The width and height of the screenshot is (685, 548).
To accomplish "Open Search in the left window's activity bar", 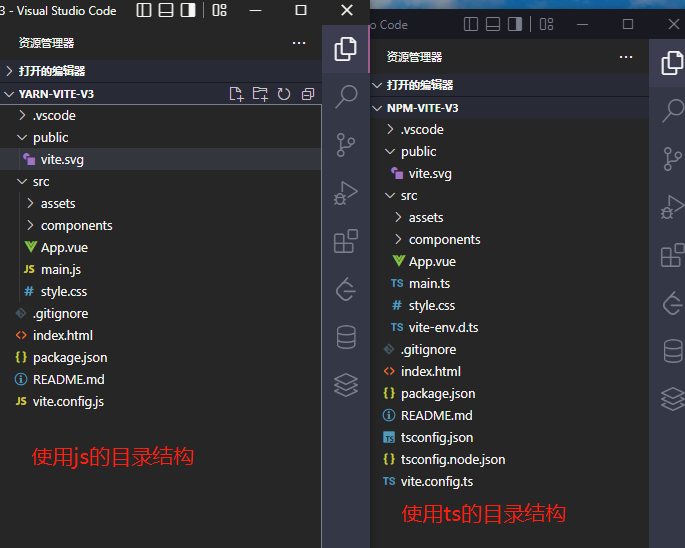I will pos(346,96).
